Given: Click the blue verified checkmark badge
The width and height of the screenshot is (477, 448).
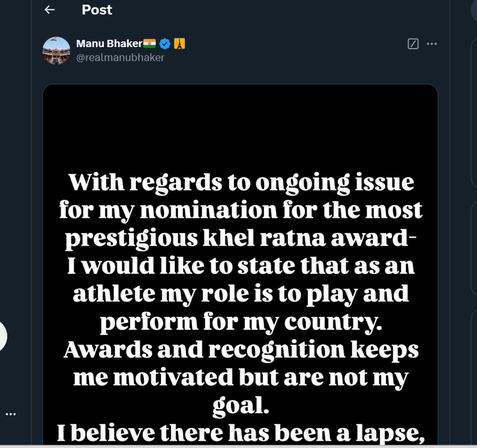Looking at the screenshot, I should tap(165, 43).
